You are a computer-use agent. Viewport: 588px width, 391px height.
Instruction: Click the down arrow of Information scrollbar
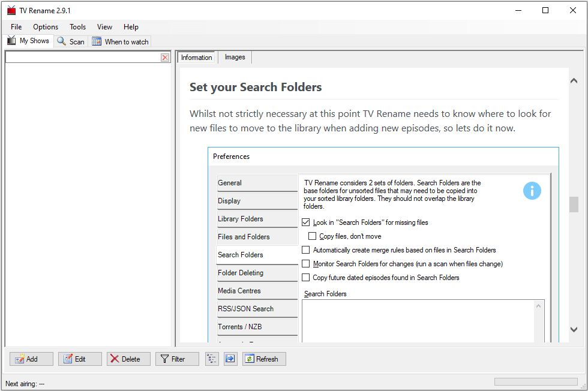574,329
